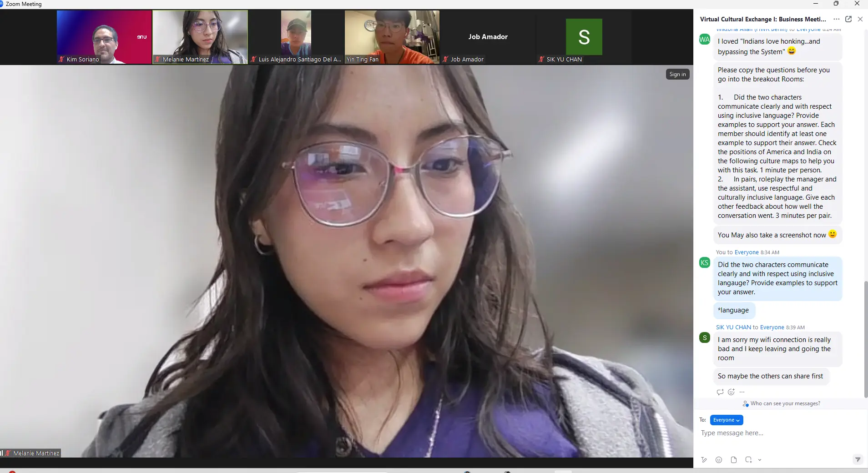The image size is (868, 473).
Task: Open chat panel more options (three dots)
Action: (x=837, y=19)
